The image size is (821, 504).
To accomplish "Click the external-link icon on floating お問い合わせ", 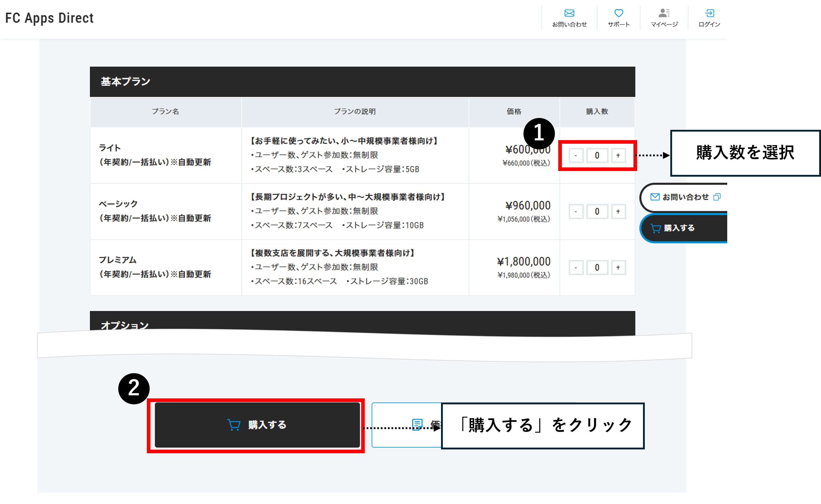I will (x=717, y=197).
